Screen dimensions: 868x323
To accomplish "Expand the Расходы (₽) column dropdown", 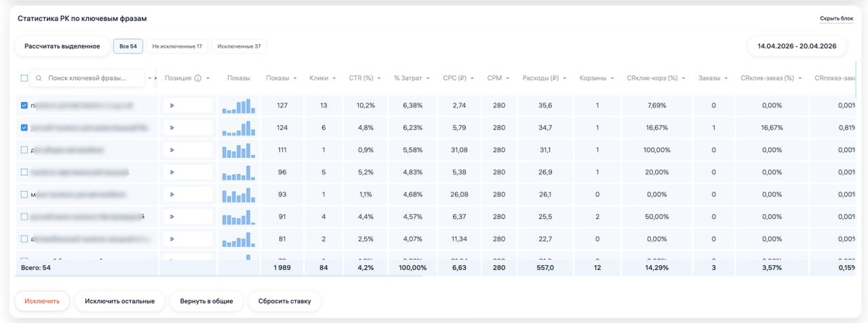I will pyautogui.click(x=563, y=78).
